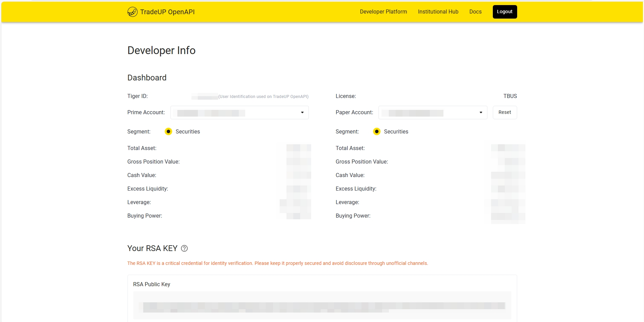Click the 'Developer Info' heading
Screen dimensions: 644x322
pos(162,50)
